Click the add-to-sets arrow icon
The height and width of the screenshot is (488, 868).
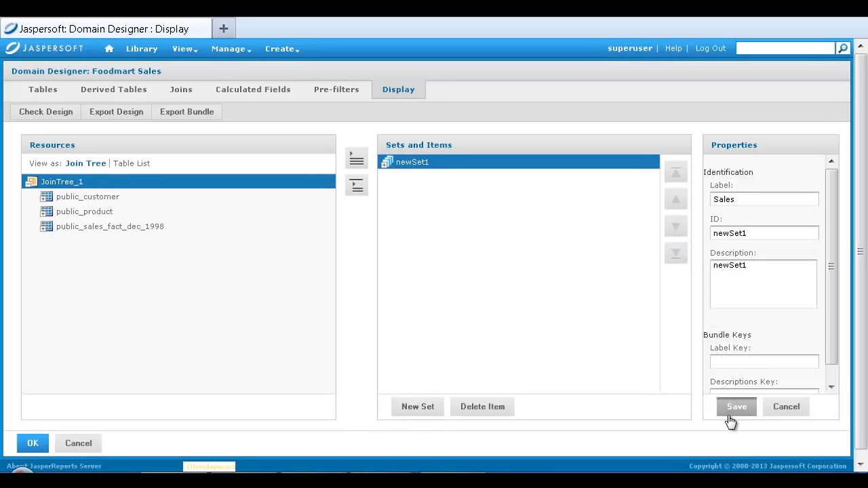[x=357, y=159]
